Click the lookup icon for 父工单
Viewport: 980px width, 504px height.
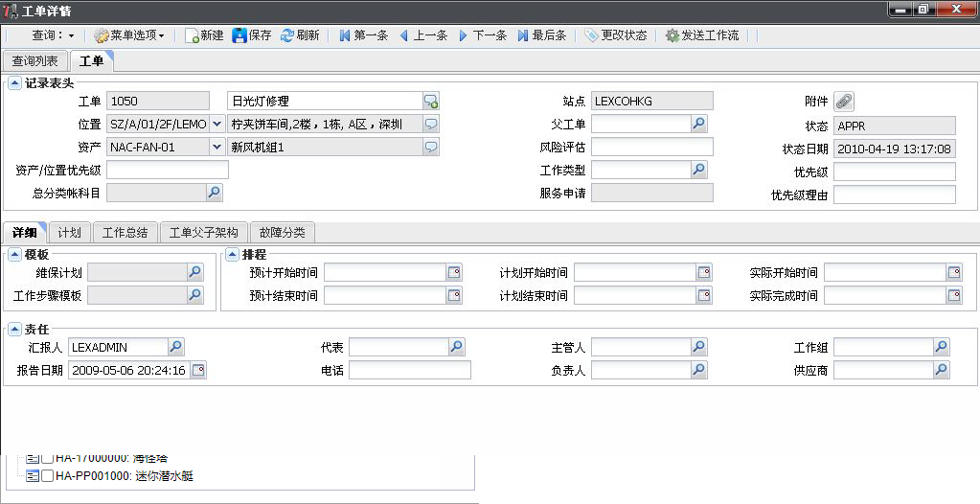(698, 124)
